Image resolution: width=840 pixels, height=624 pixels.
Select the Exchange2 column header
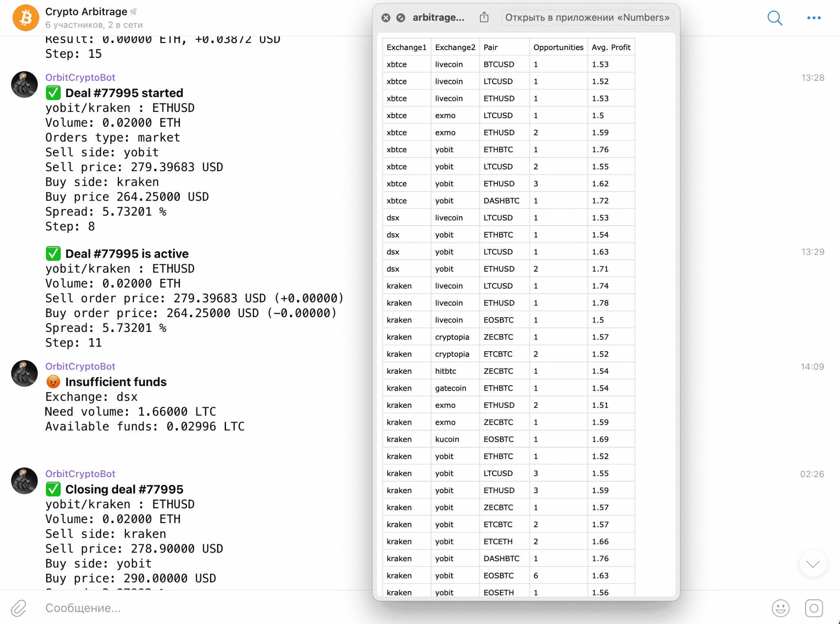tap(455, 47)
